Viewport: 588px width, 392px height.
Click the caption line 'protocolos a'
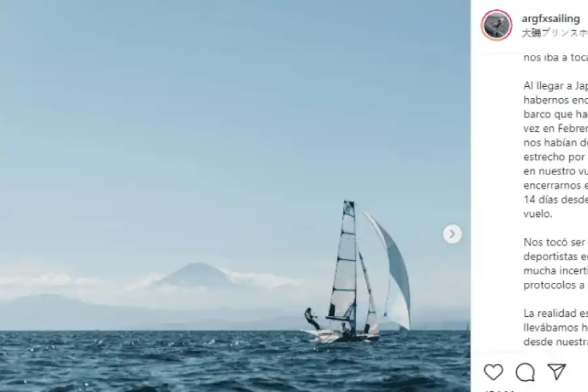554,285
